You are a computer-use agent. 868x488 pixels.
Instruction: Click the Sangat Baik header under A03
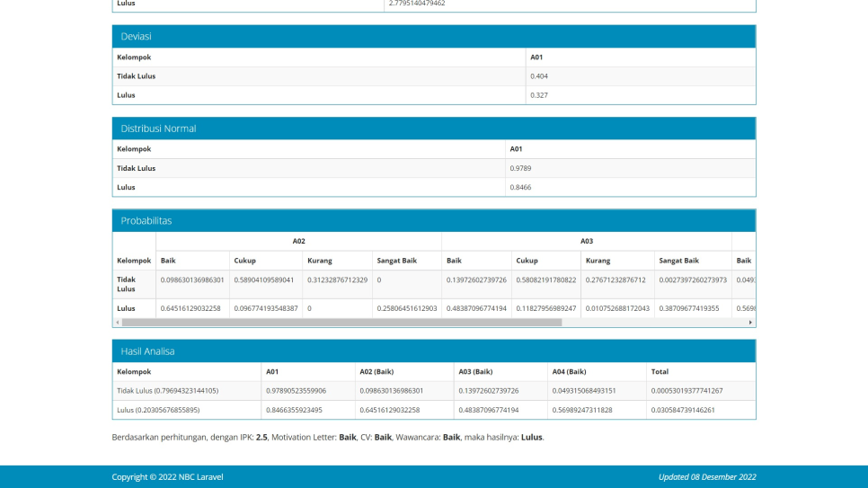pos(678,261)
